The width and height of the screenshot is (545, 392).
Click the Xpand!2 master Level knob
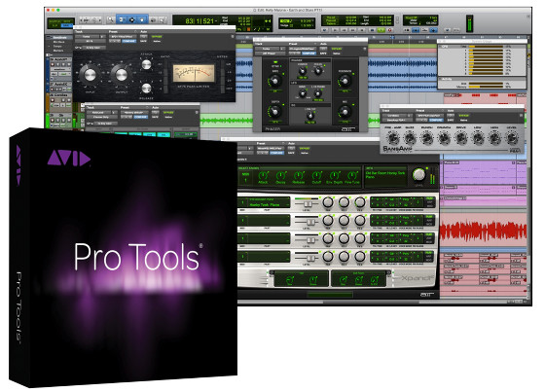[418, 174]
